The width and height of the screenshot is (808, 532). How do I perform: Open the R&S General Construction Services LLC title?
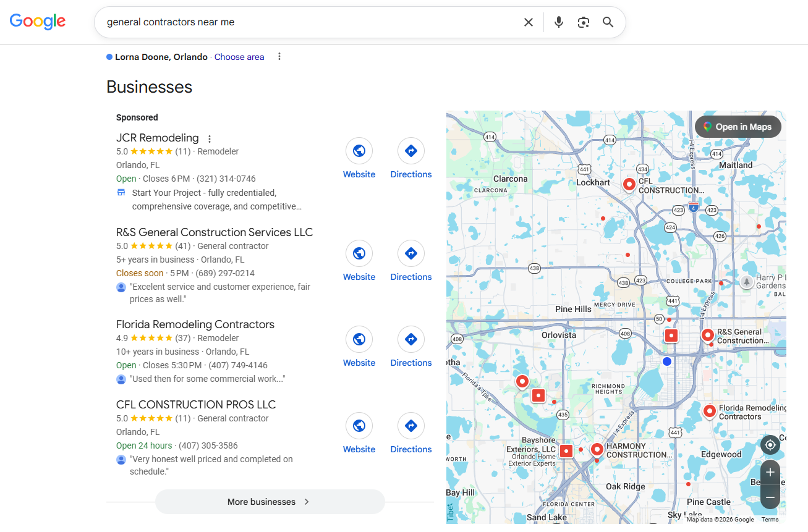coord(215,232)
